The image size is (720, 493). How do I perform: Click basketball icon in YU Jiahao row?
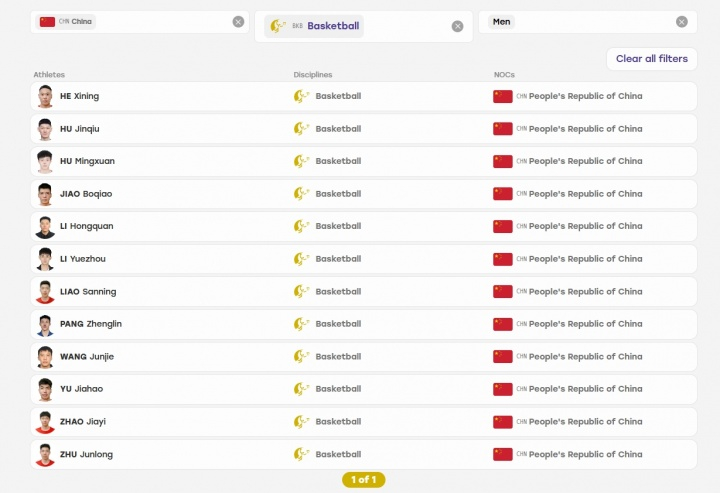[301, 389]
